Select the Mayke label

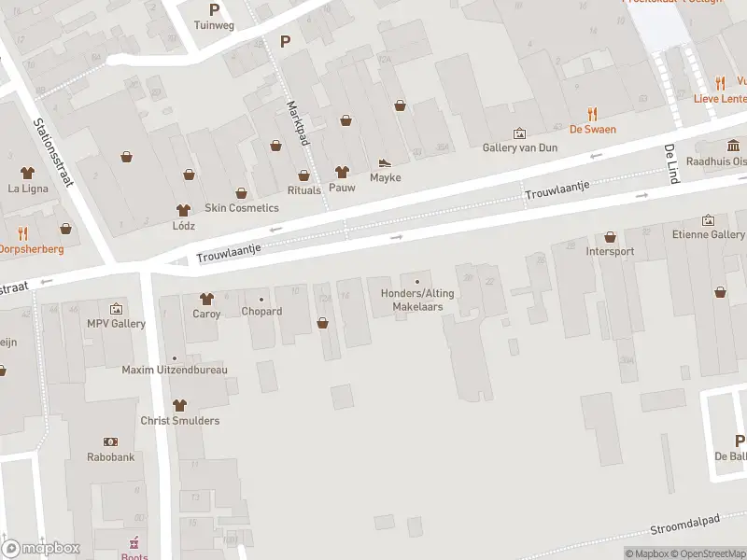[386, 177]
